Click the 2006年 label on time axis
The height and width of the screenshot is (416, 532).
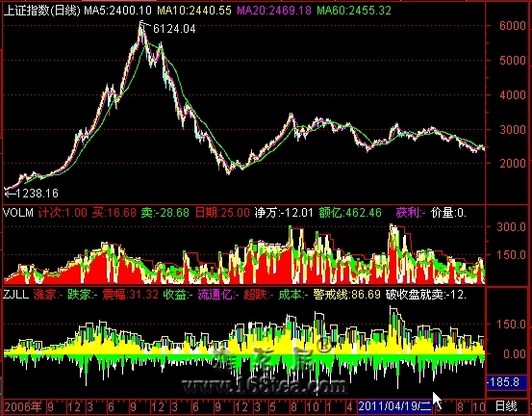pyautogui.click(x=23, y=406)
